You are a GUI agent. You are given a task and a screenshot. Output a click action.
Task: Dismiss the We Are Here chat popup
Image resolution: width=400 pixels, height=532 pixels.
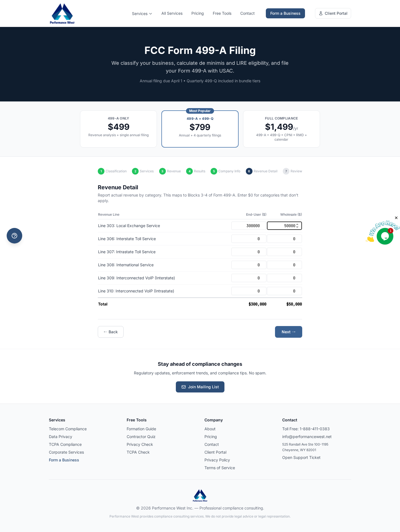[396, 218]
